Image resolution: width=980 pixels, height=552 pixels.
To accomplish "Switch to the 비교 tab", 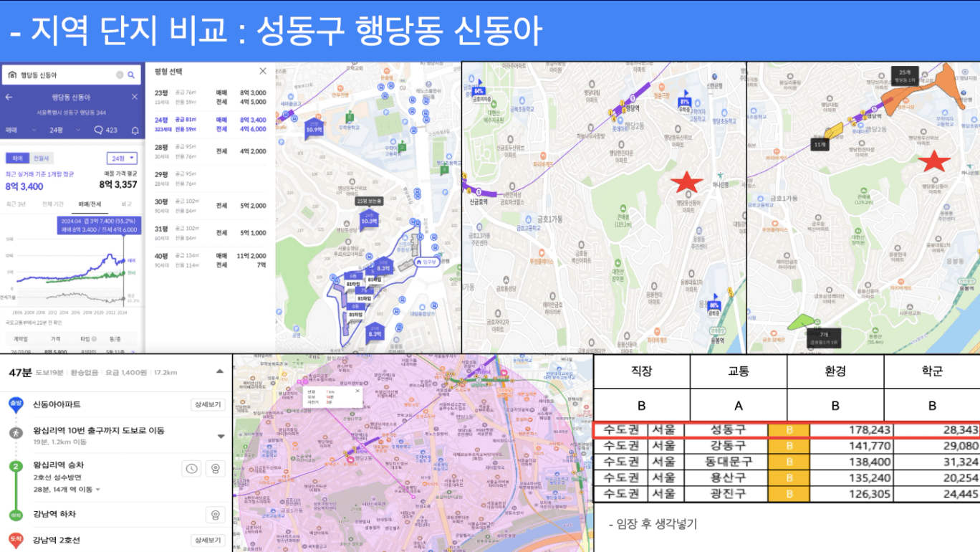I will (x=126, y=204).
